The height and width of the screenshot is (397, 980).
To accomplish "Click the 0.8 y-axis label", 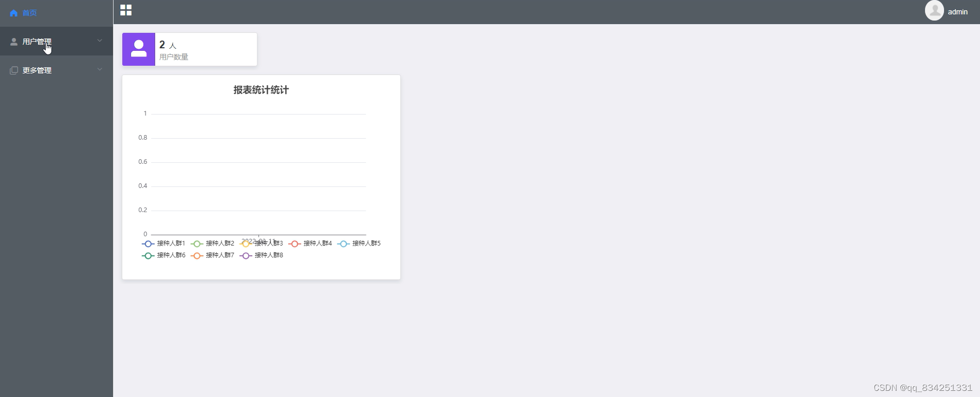I will coord(142,138).
